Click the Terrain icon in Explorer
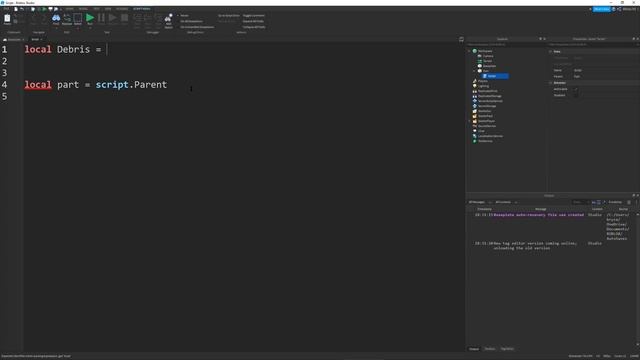 click(x=480, y=61)
